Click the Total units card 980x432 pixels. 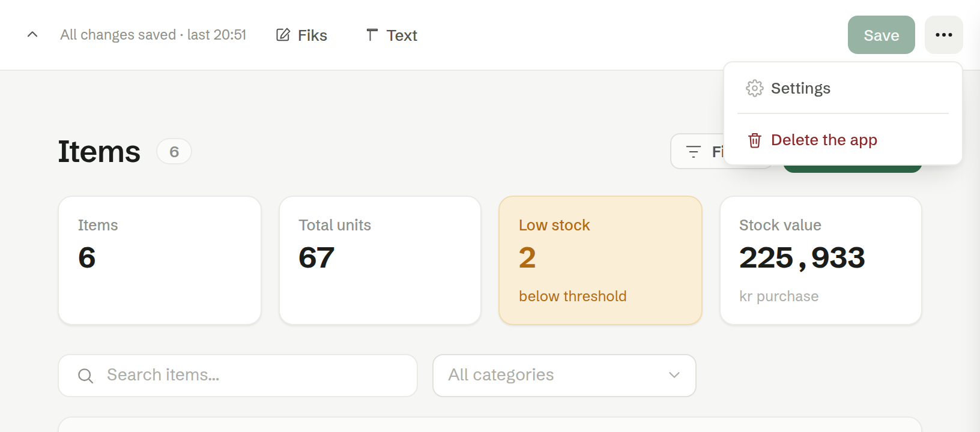[380, 260]
